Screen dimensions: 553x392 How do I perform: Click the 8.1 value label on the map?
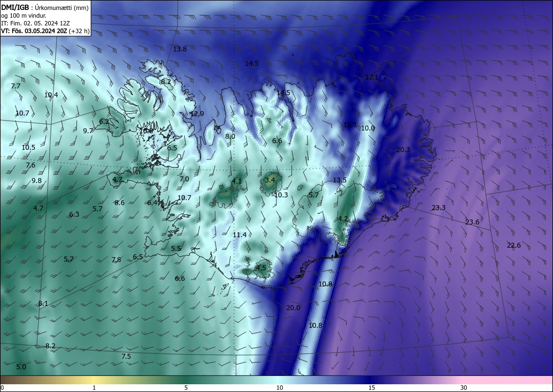pos(43,304)
